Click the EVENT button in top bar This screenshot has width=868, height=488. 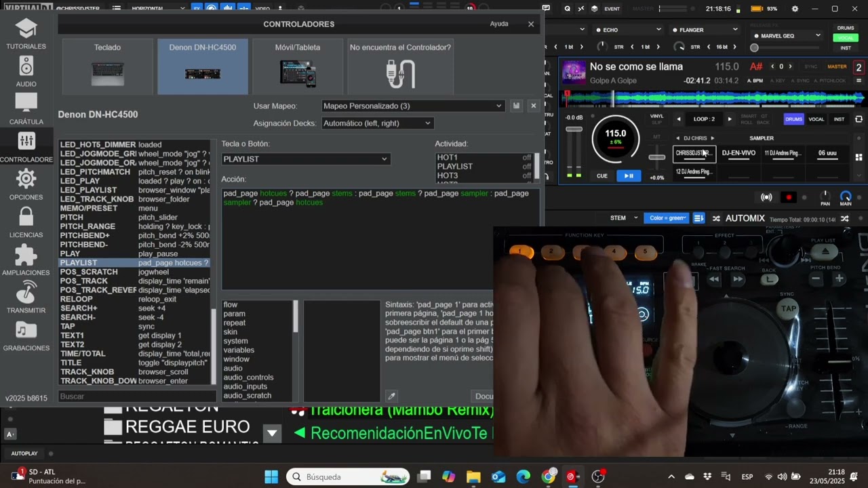612,9
